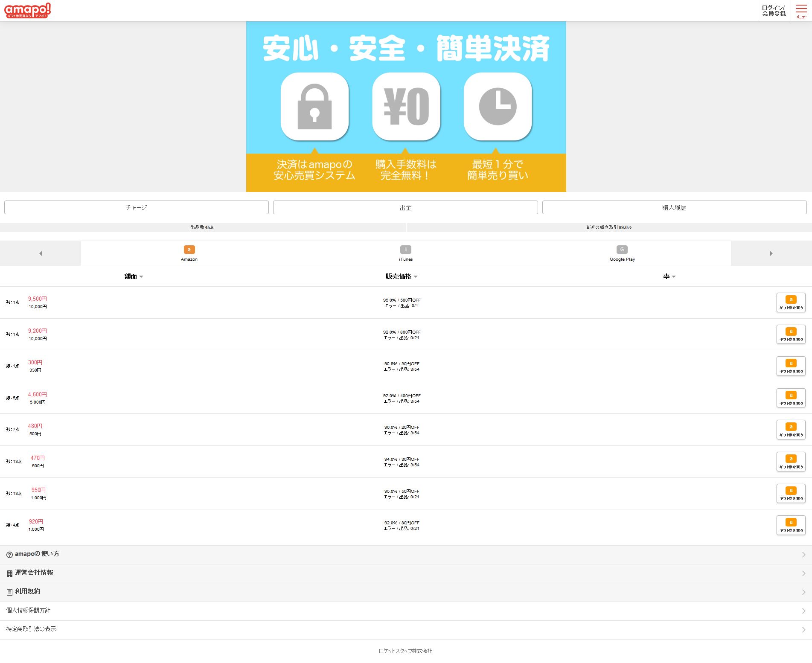Click the question mark icon beside amapoの使い方
The width and height of the screenshot is (812, 663).
(x=9, y=555)
